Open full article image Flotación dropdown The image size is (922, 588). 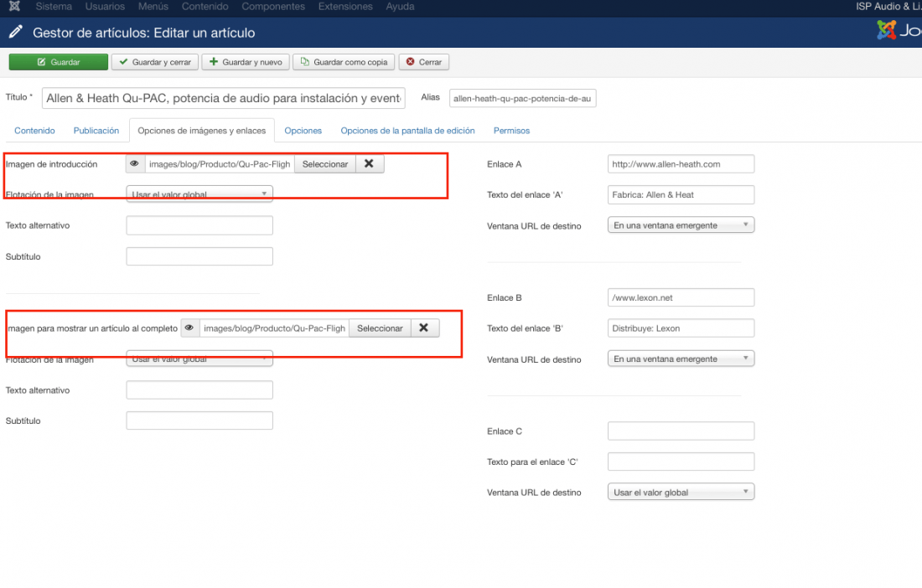199,358
